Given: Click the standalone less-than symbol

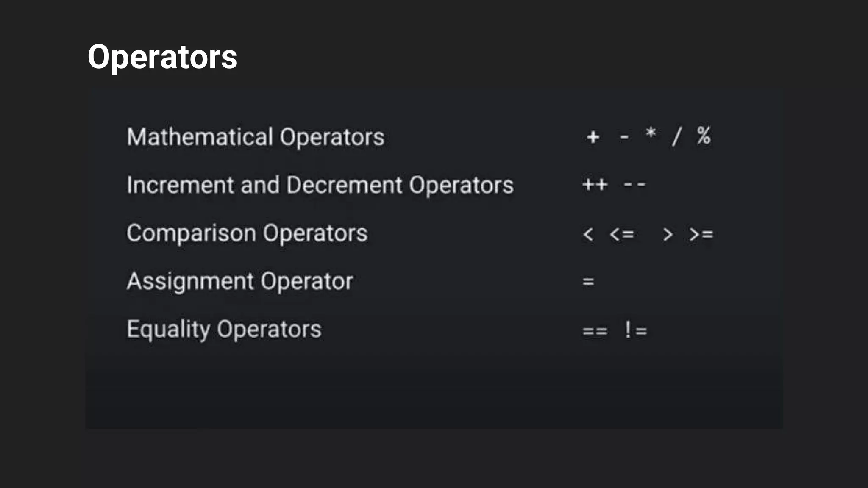Looking at the screenshot, I should coord(588,234).
